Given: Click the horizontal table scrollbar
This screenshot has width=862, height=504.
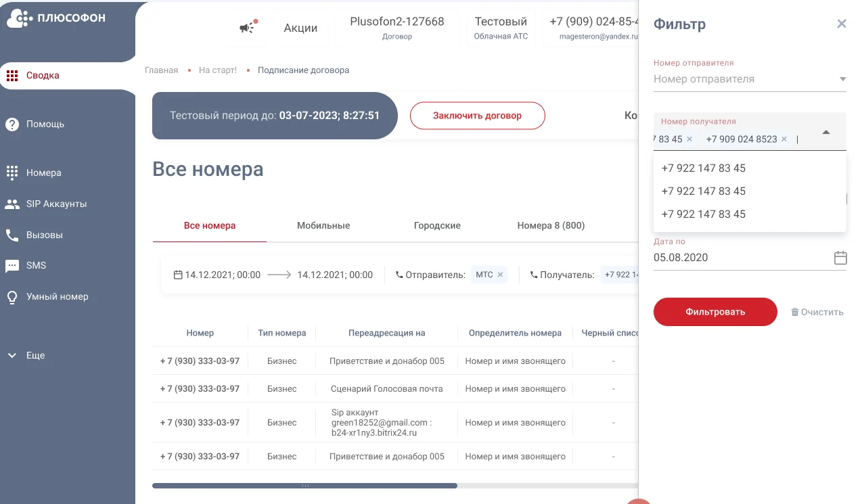Looking at the screenshot, I should pos(304,485).
